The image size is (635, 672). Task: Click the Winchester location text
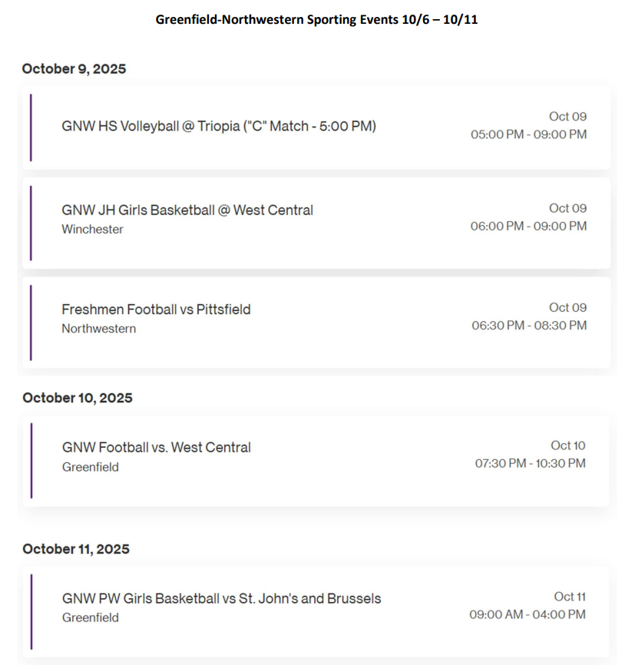pos(92,229)
